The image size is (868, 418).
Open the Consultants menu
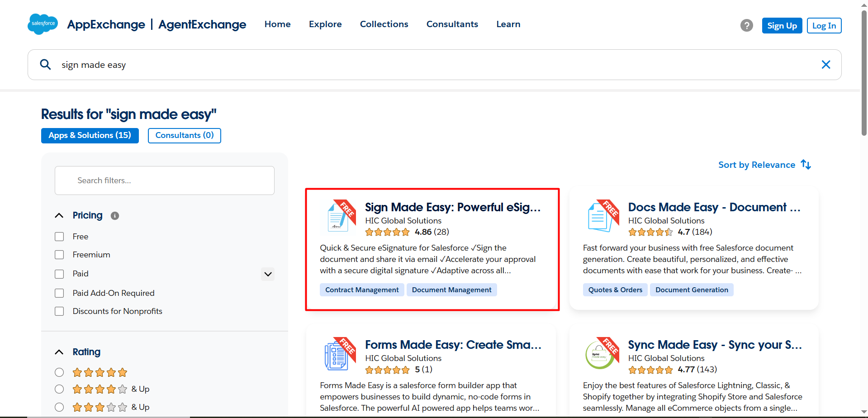point(452,24)
